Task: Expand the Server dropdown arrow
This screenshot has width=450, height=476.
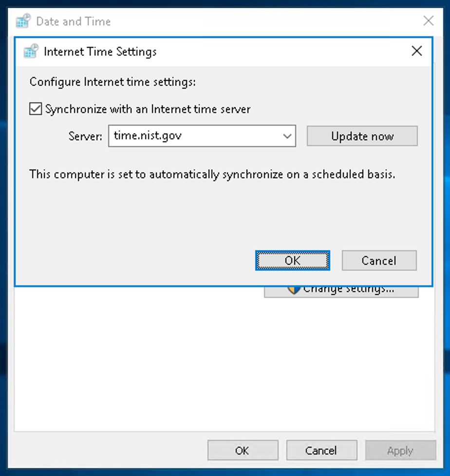Action: tap(287, 136)
